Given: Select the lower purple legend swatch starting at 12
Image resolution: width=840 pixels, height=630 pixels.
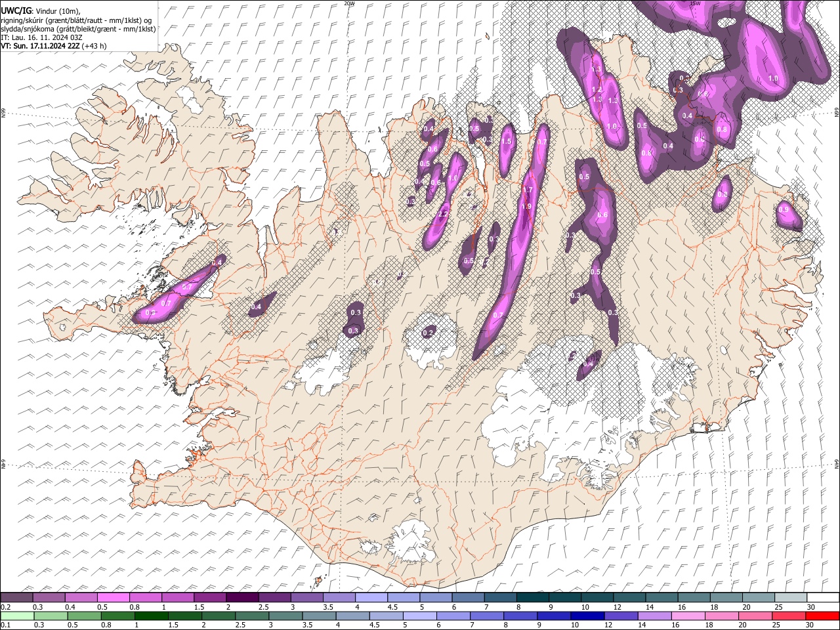Looking at the screenshot, I should pyautogui.click(x=620, y=616).
